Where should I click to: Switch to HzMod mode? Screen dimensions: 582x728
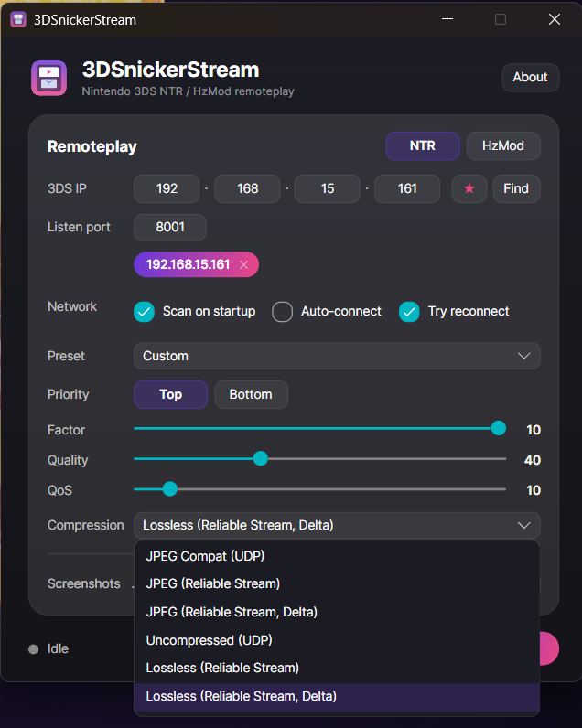tap(503, 145)
